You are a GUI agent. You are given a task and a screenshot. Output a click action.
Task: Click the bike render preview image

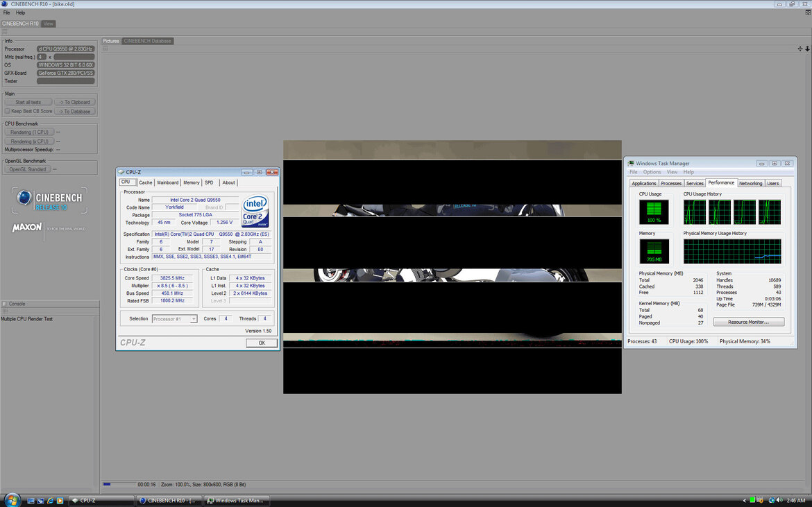click(452, 267)
